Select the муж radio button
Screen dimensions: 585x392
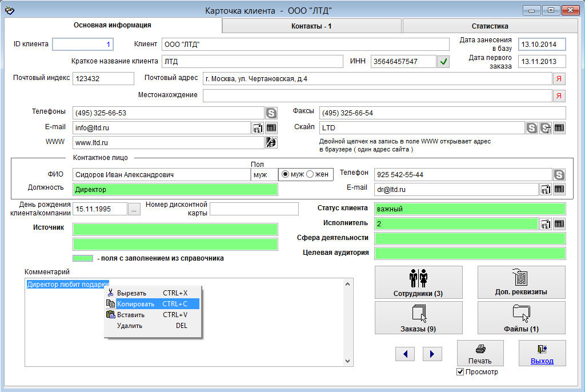(x=286, y=174)
